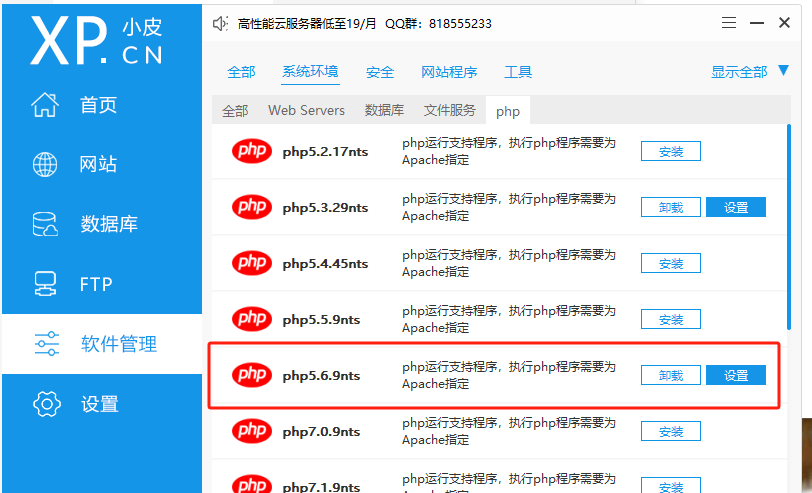This screenshot has height=493, width=812.
Task: Open 设置 for php5.3.29nts
Action: (x=736, y=207)
